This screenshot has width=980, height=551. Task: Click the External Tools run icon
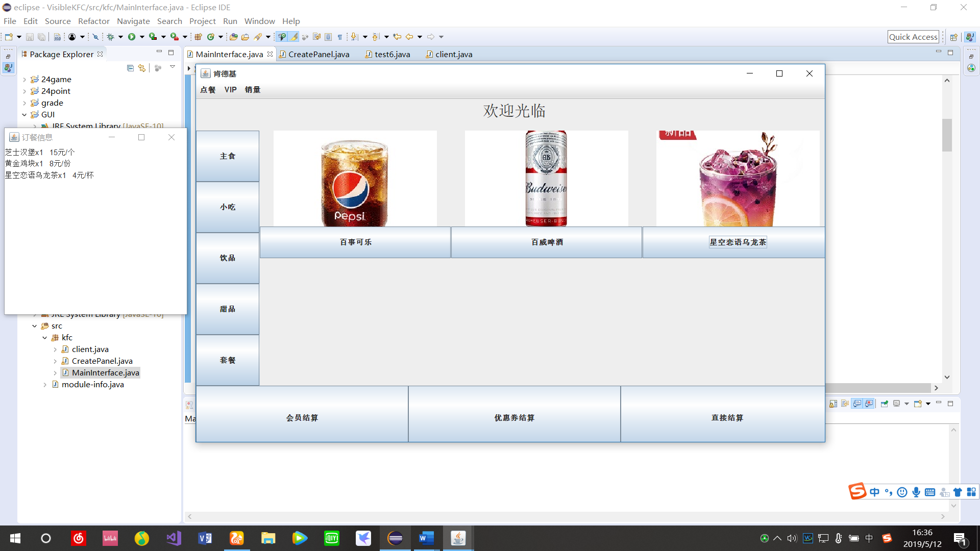pyautogui.click(x=174, y=37)
